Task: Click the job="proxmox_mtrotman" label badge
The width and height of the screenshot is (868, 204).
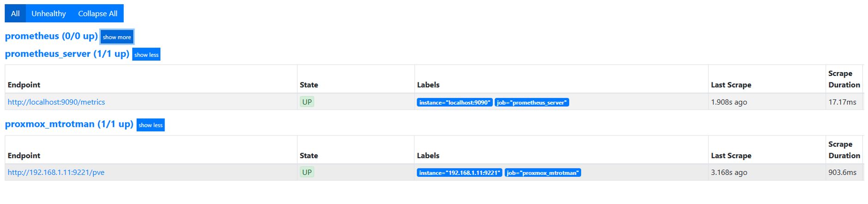Action: [x=543, y=173]
